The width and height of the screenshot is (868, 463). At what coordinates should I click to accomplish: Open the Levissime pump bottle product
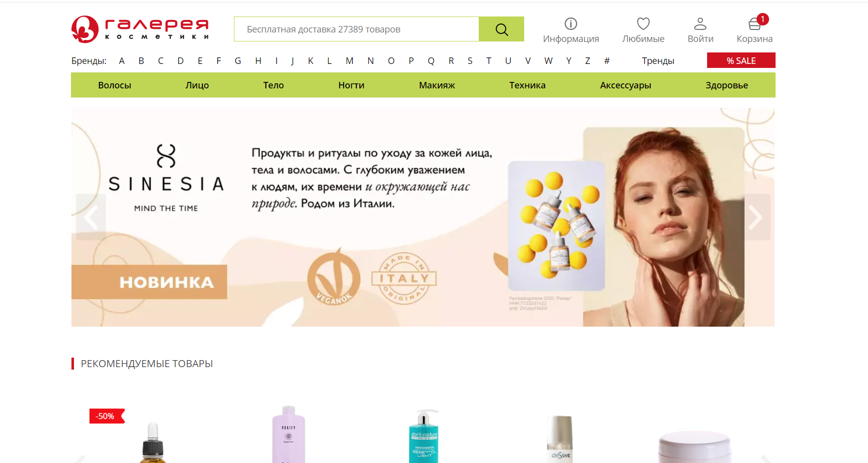(560, 439)
